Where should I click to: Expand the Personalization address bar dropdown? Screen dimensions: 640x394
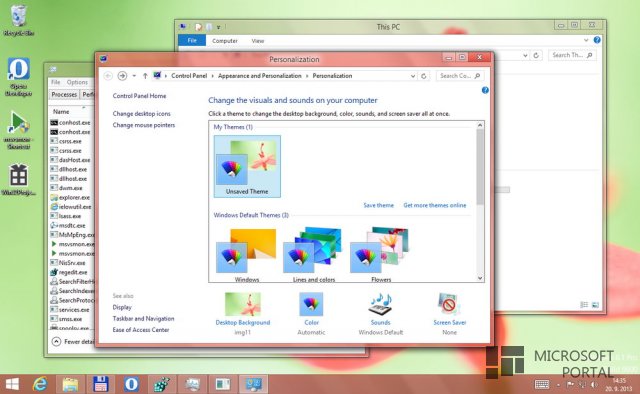tap(413, 76)
